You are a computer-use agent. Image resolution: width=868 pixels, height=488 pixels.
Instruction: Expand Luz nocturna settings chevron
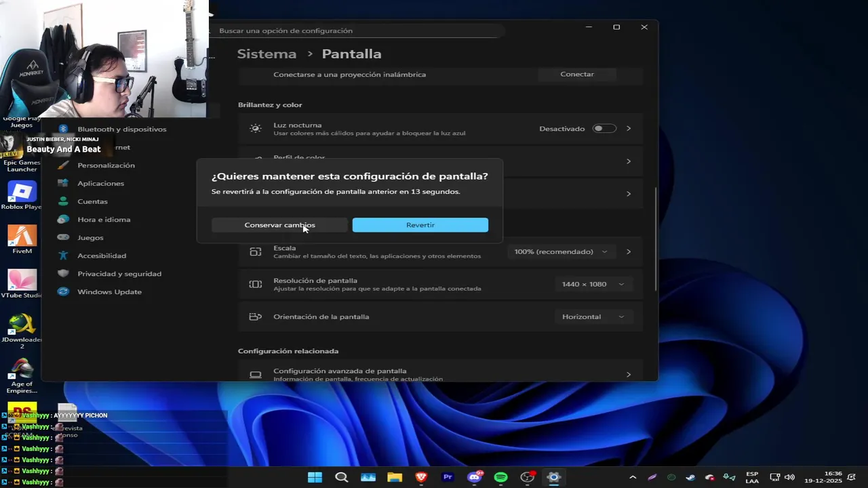629,129
